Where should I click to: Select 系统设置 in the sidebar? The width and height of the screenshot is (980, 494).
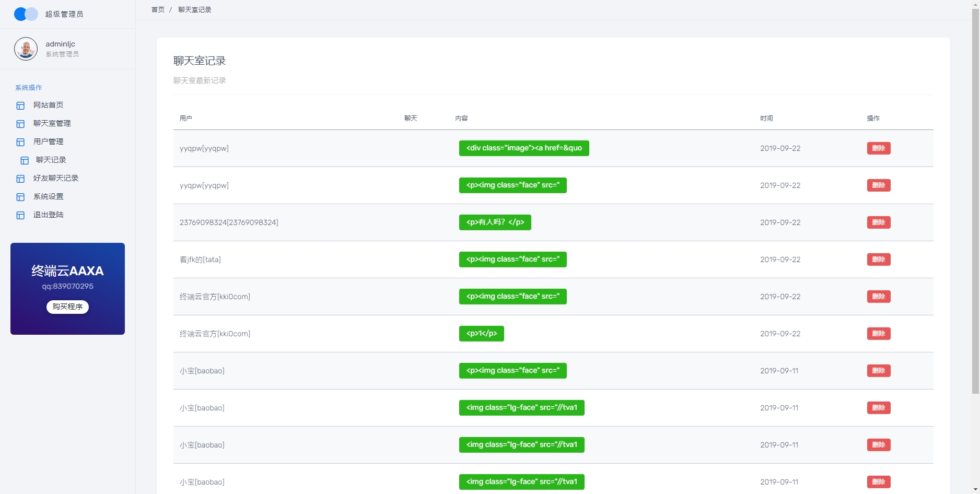tap(49, 196)
